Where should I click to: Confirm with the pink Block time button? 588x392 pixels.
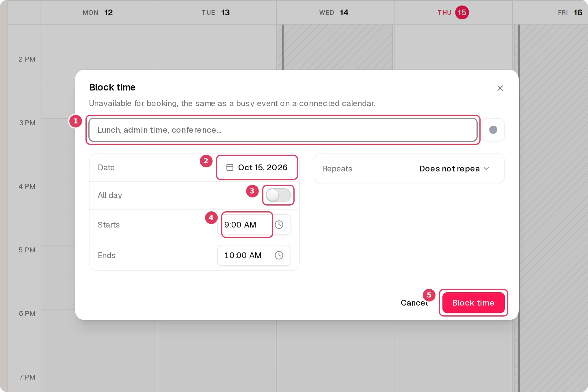(473, 303)
